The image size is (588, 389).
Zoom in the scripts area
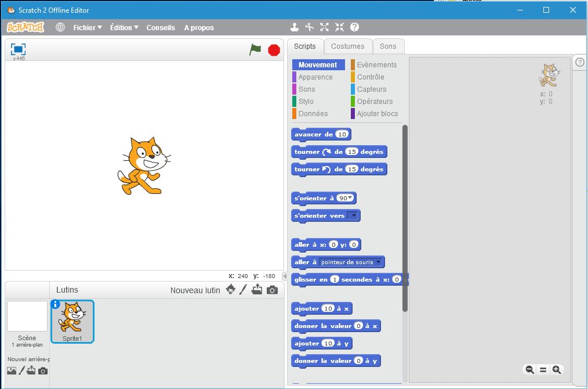tap(557, 370)
